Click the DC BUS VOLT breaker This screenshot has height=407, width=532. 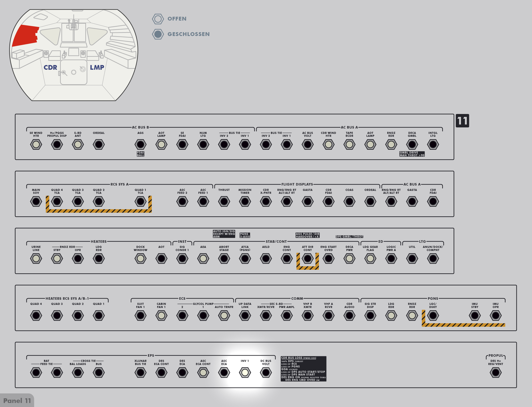pyautogui.click(x=266, y=373)
